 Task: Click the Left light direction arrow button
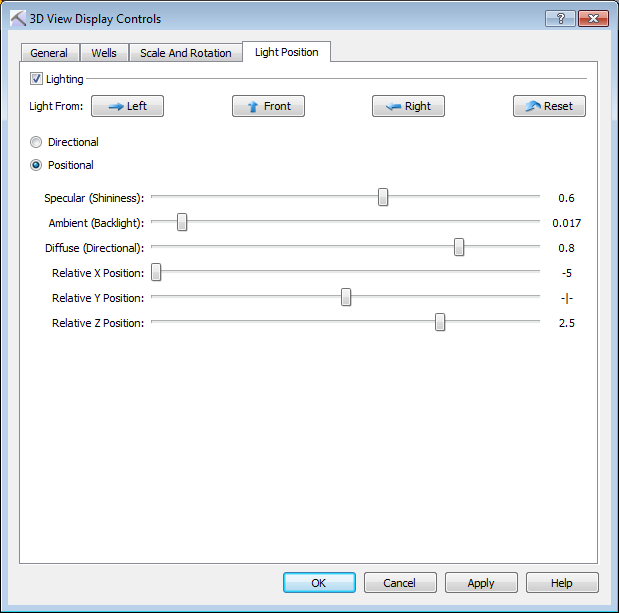(x=127, y=106)
